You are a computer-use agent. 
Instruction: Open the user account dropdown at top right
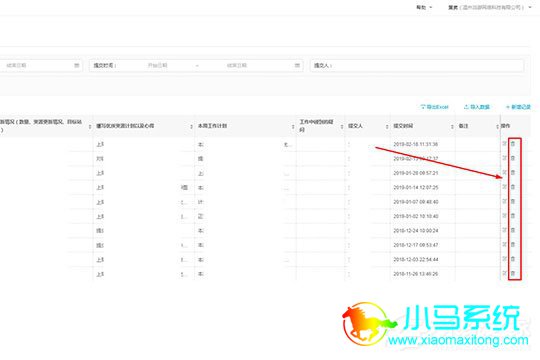point(490,7)
